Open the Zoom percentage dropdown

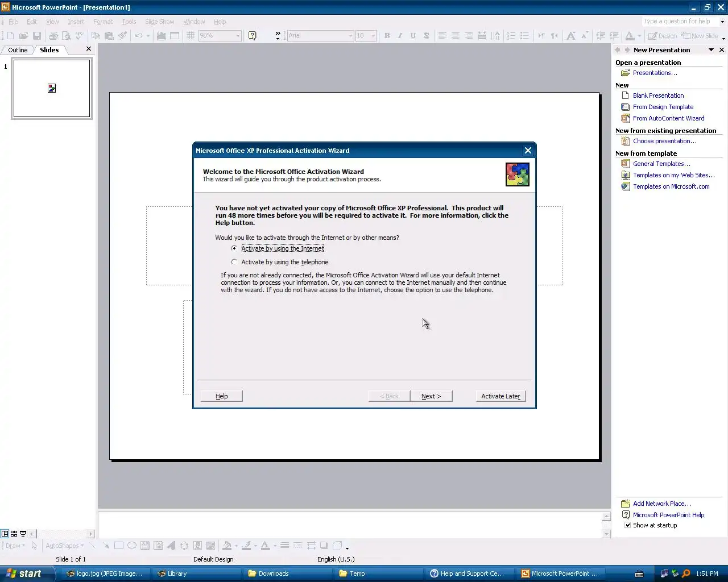pyautogui.click(x=238, y=36)
